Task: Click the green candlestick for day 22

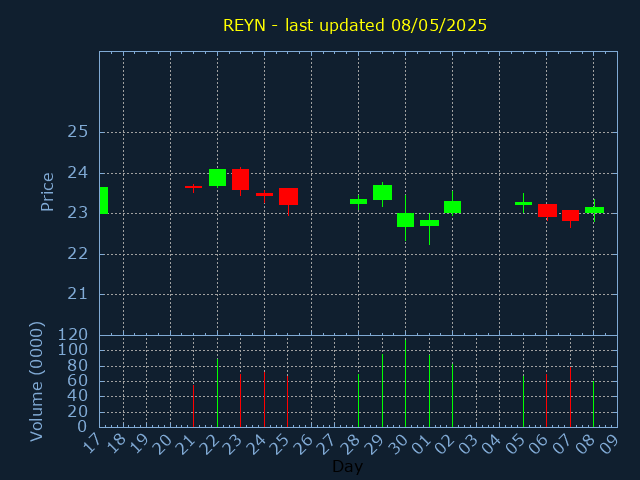Action: [x=218, y=178]
